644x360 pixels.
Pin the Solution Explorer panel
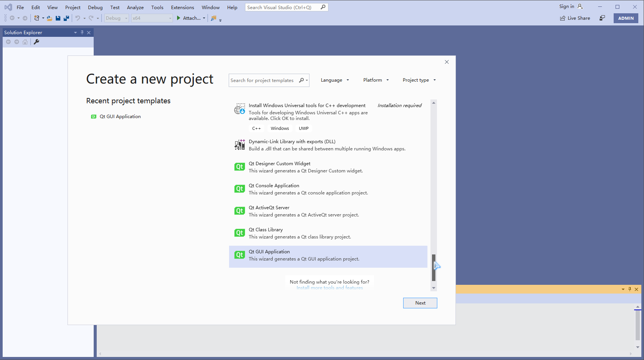pos(82,32)
